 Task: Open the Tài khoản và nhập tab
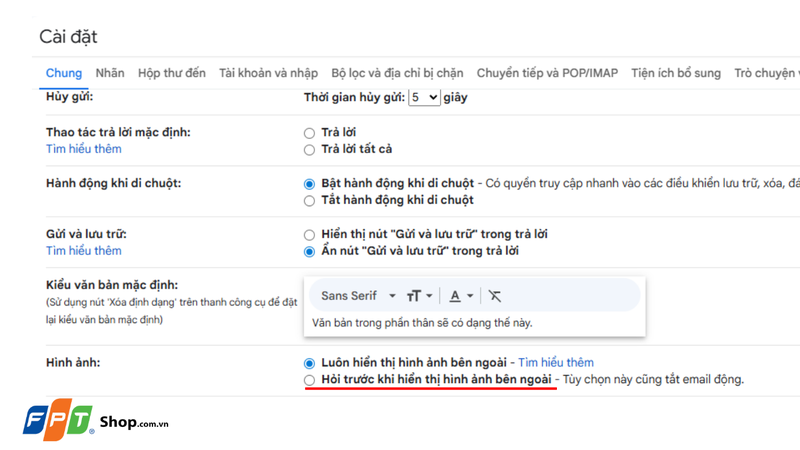pos(268,73)
